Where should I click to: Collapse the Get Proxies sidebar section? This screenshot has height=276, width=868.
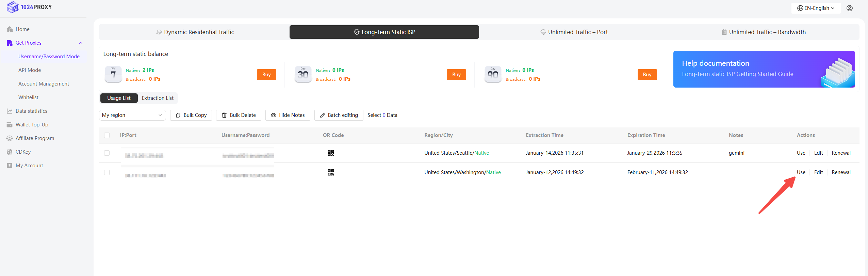[x=81, y=43]
